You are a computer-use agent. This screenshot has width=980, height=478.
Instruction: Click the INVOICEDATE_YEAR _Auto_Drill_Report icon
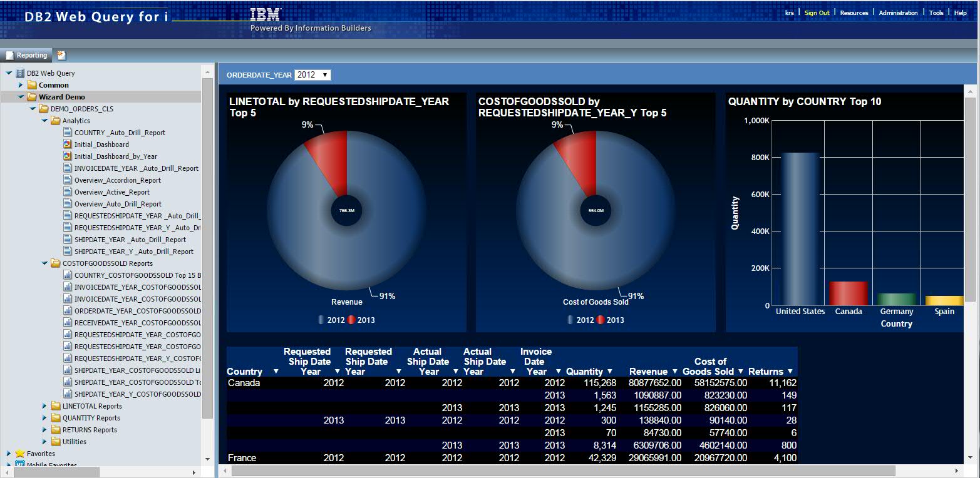point(68,168)
